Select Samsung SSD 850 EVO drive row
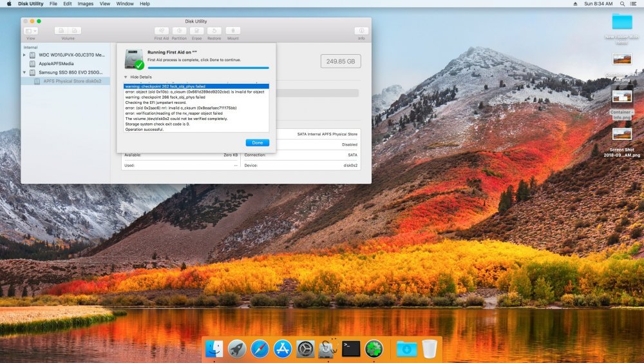 tap(66, 72)
